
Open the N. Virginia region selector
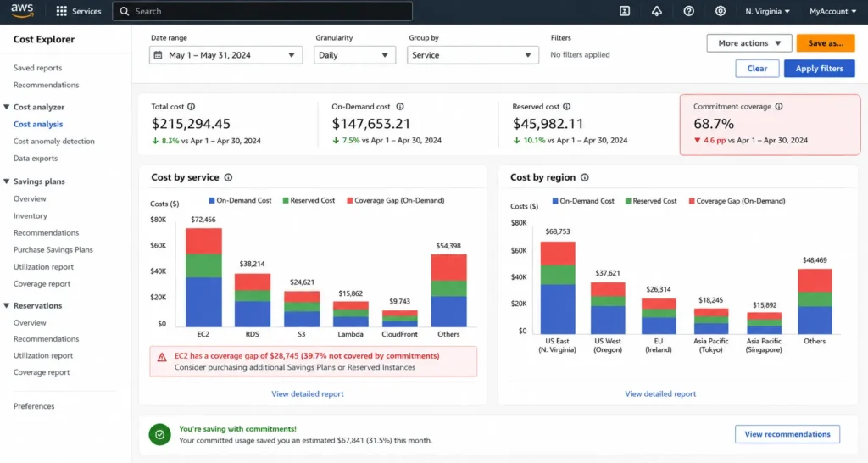[767, 11]
